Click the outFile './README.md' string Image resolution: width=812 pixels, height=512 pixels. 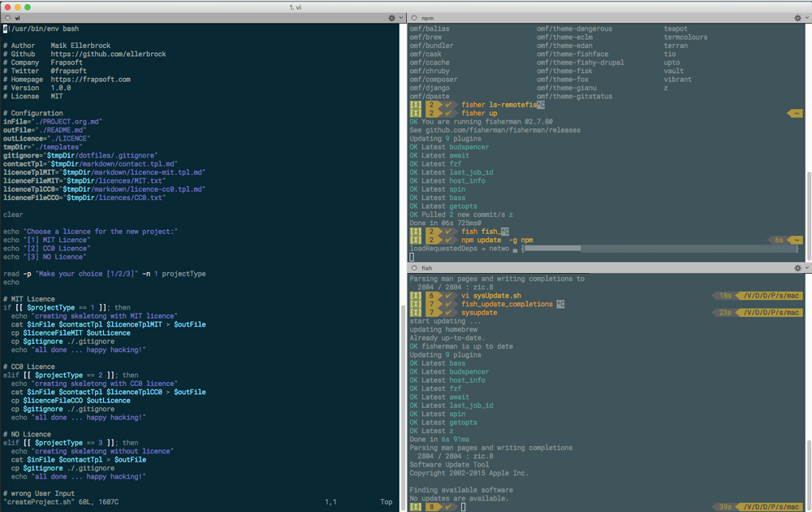click(61, 130)
